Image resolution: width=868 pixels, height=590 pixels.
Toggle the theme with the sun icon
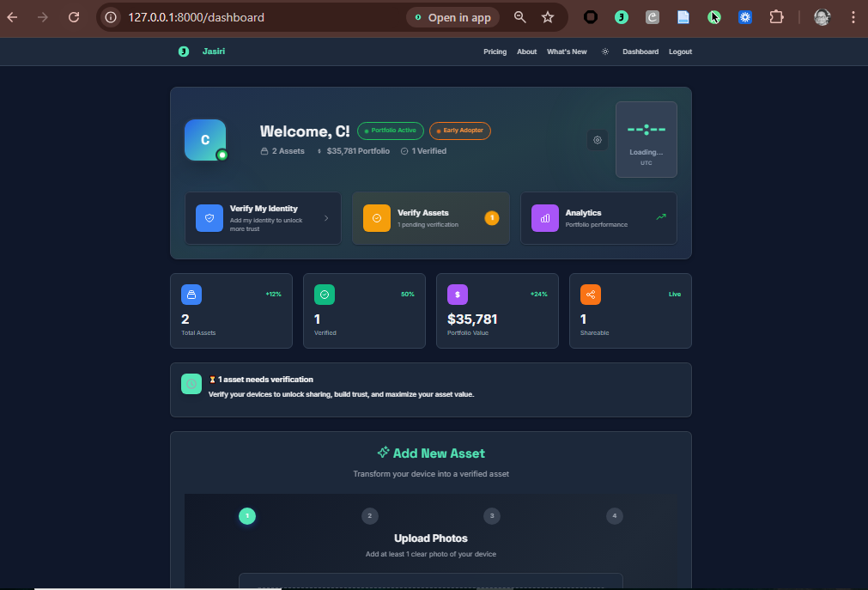pos(604,52)
